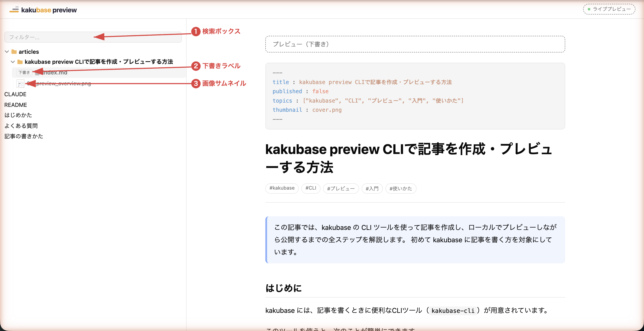The width and height of the screenshot is (644, 331).
Task: Click the main article heading kakubase preview CLIで記事を作成
Action: (x=408, y=158)
